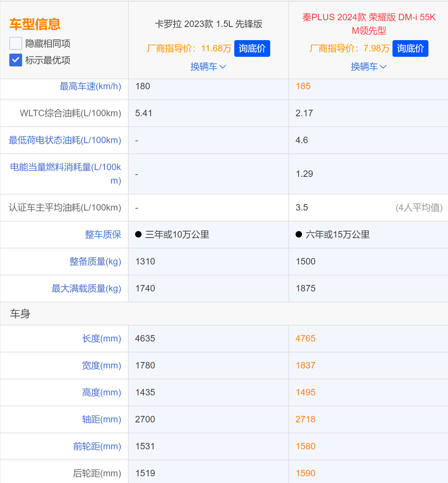The width and height of the screenshot is (448, 483).
Task: Enable the 隐藏相同项 checkbox
Action: pos(15,43)
